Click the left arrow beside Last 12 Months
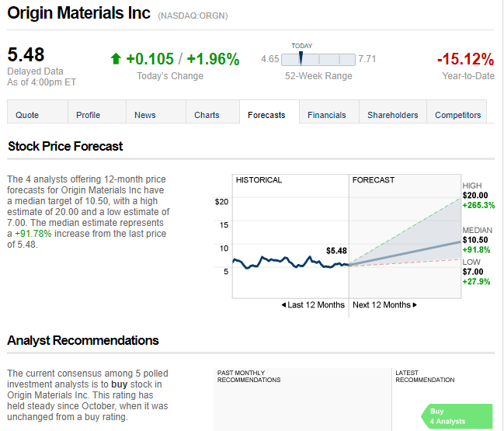The image size is (504, 431). (283, 304)
